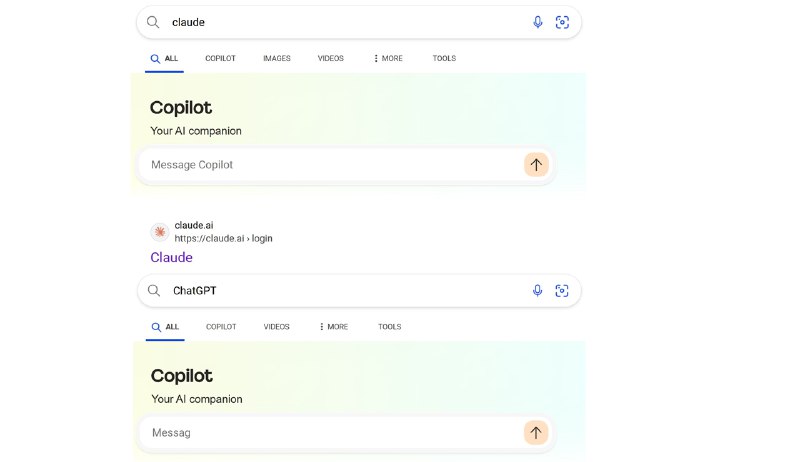Click the microphone icon in the claude search bar
This screenshot has height=462, width=800.
click(x=537, y=22)
